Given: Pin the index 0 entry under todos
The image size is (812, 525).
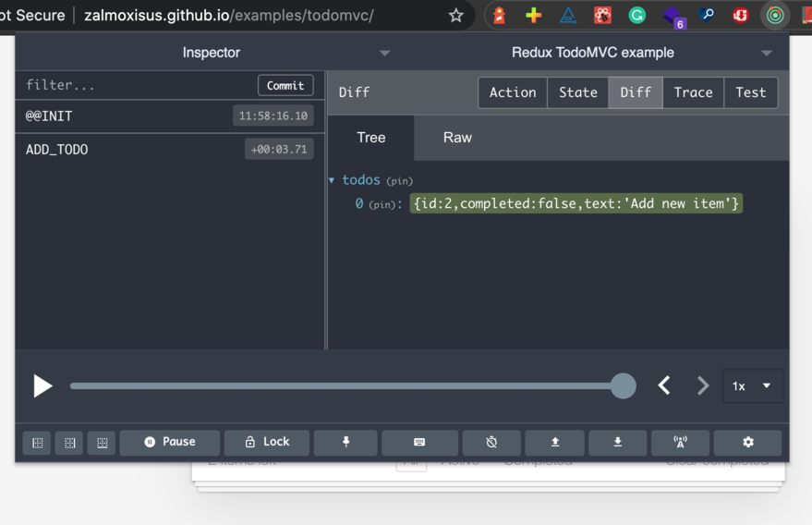Looking at the screenshot, I should (x=382, y=204).
